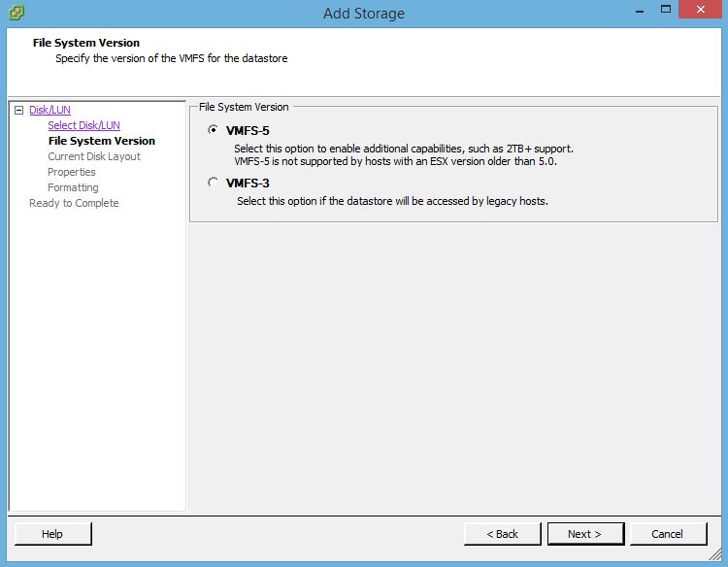Click Ready to Complete step
The width and height of the screenshot is (728, 567).
74,203
